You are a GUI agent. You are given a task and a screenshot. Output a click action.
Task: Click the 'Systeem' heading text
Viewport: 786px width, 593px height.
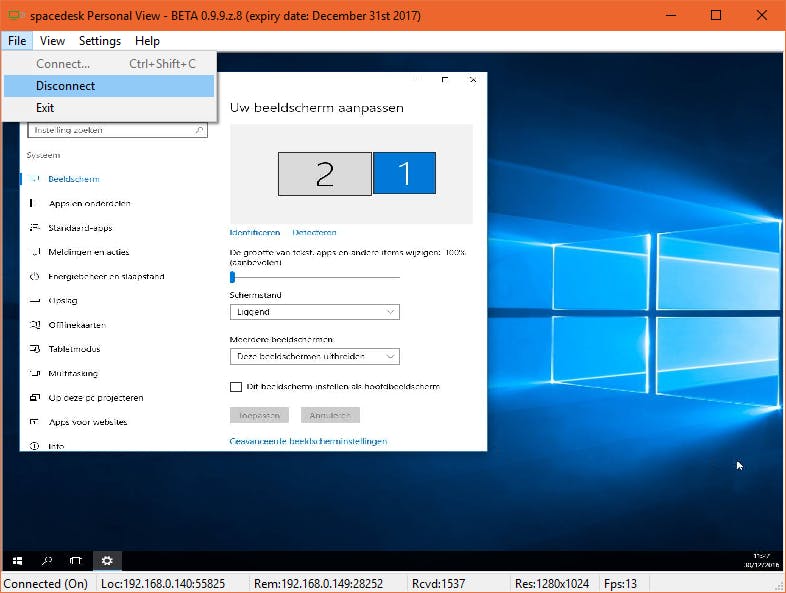point(44,155)
